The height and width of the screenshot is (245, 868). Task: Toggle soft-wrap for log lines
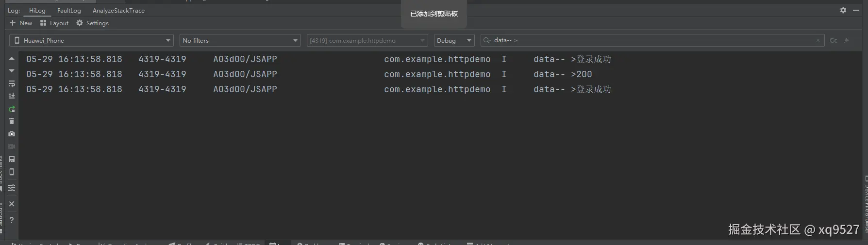(12, 83)
